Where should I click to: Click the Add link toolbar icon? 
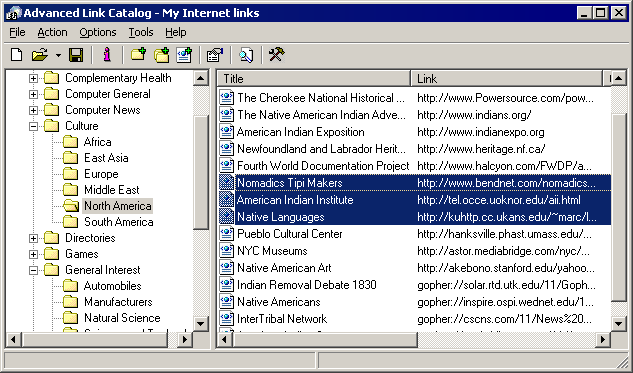click(184, 54)
